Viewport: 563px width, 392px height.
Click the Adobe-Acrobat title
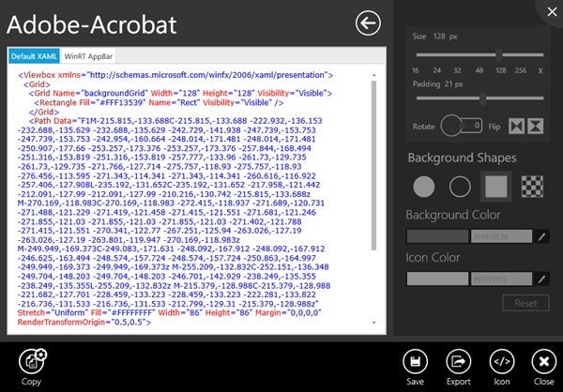point(92,24)
